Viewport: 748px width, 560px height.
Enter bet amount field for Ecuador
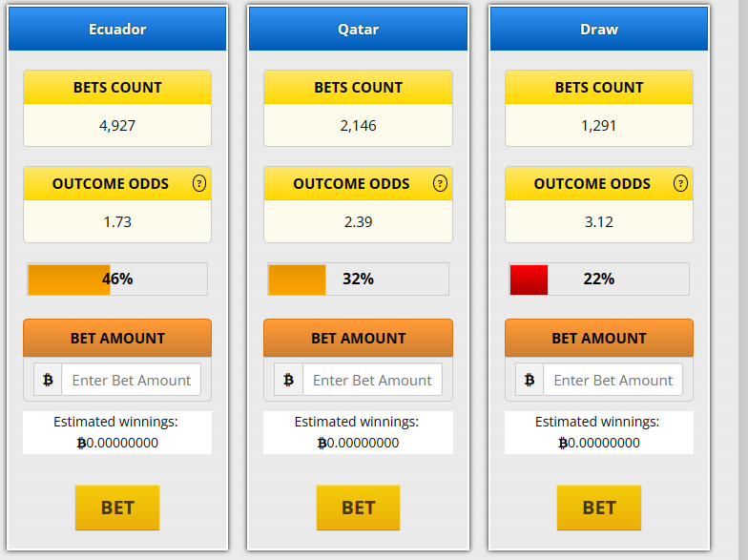tap(132, 380)
